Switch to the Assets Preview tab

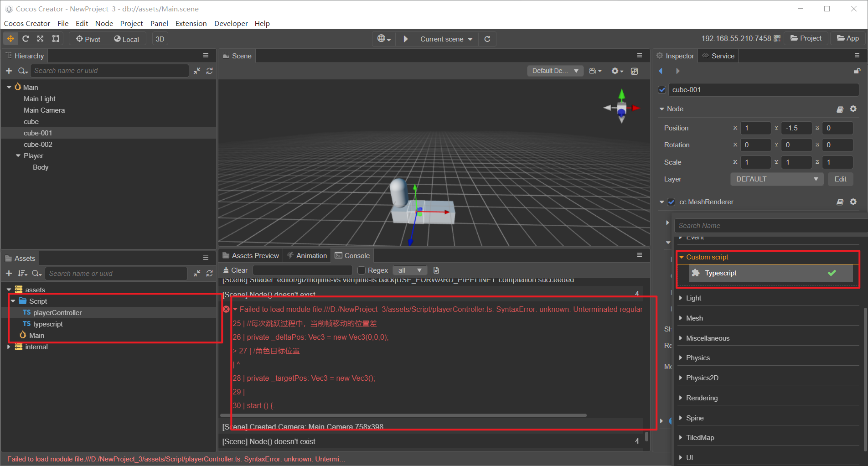coord(251,255)
